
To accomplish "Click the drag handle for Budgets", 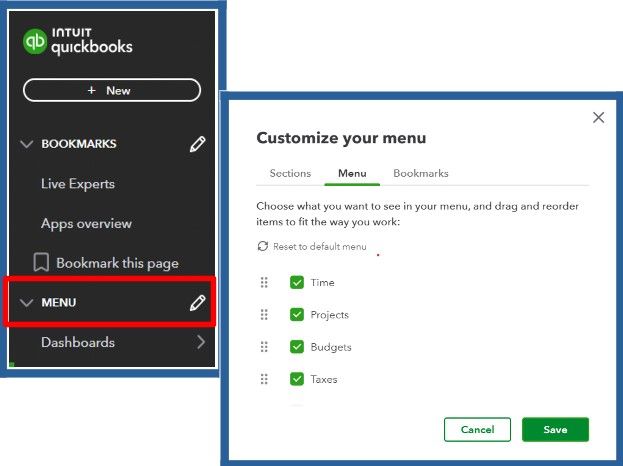I will tap(264, 347).
